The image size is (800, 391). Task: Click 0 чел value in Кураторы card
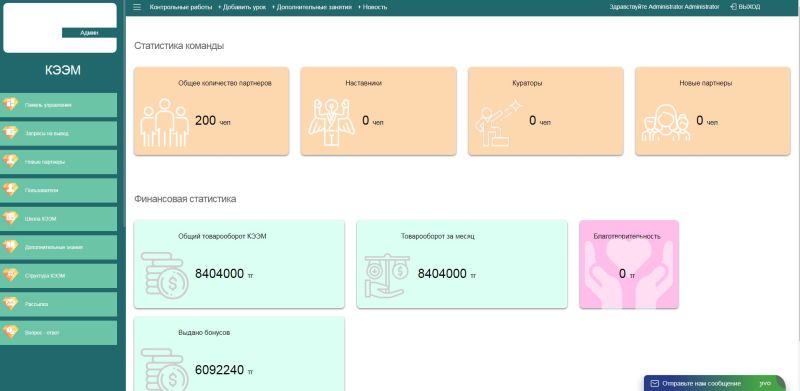pyautogui.click(x=540, y=121)
